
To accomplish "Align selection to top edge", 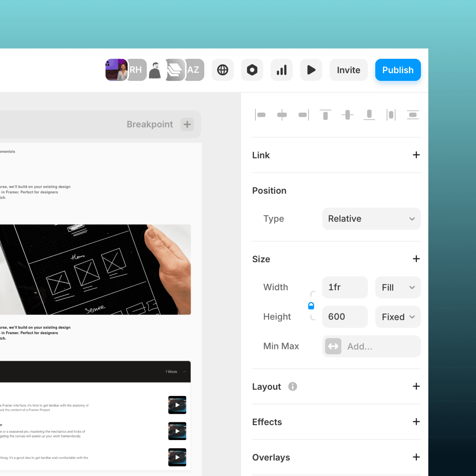I will (x=325, y=115).
